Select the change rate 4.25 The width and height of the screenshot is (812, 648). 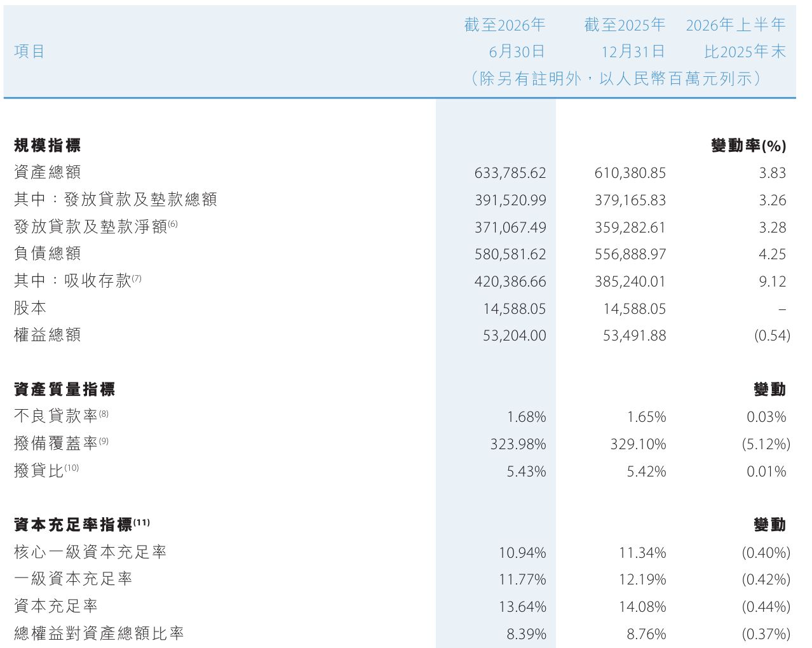point(773,254)
